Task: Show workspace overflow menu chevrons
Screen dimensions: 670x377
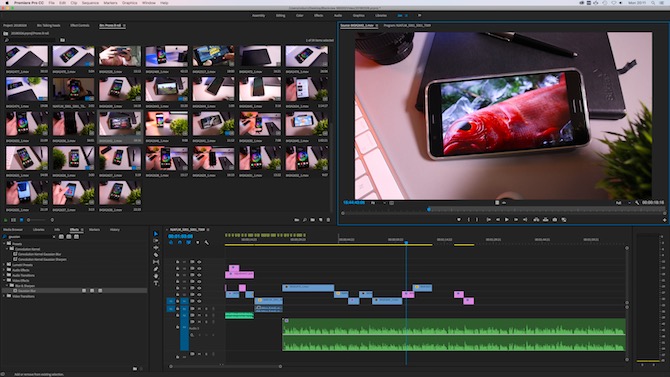Action: point(420,15)
